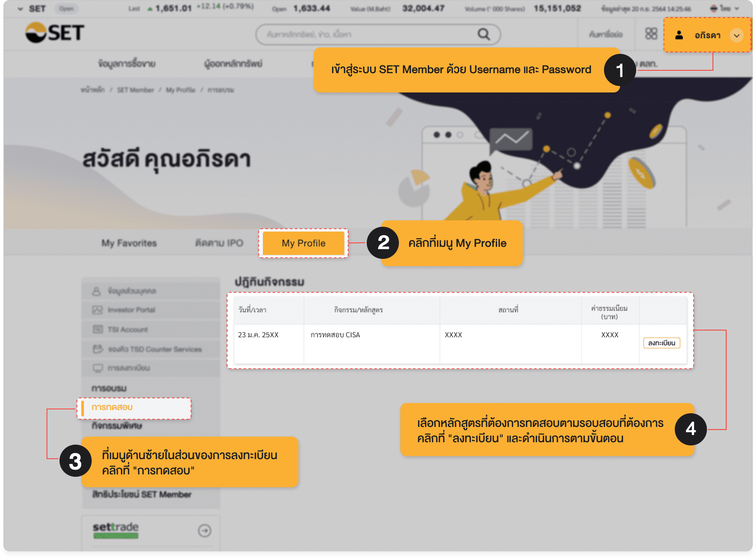Click the settrade arrow circle icon
The height and width of the screenshot is (558, 756).
coord(205,531)
